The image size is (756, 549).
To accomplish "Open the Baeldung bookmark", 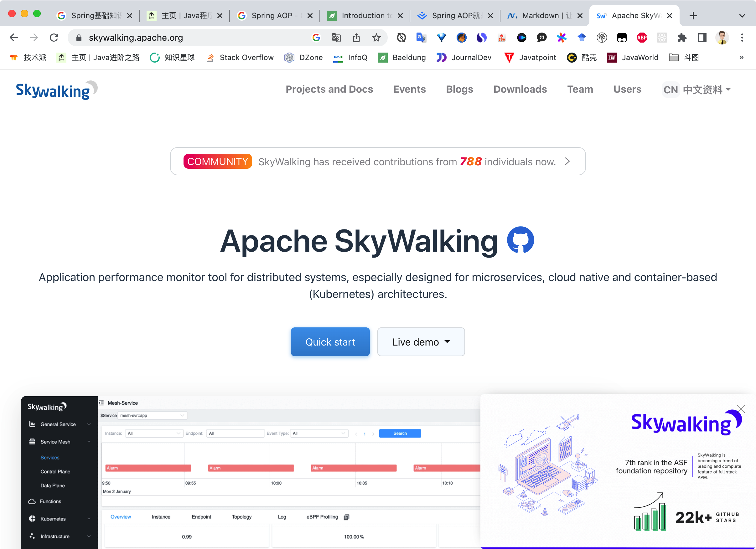I will pos(402,57).
